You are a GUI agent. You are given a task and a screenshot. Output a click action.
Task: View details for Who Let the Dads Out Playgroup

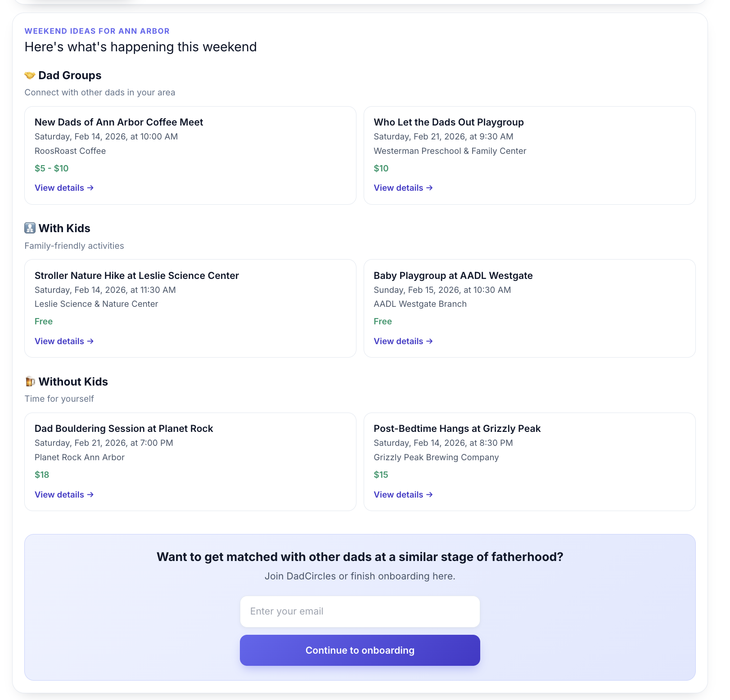[x=403, y=188]
